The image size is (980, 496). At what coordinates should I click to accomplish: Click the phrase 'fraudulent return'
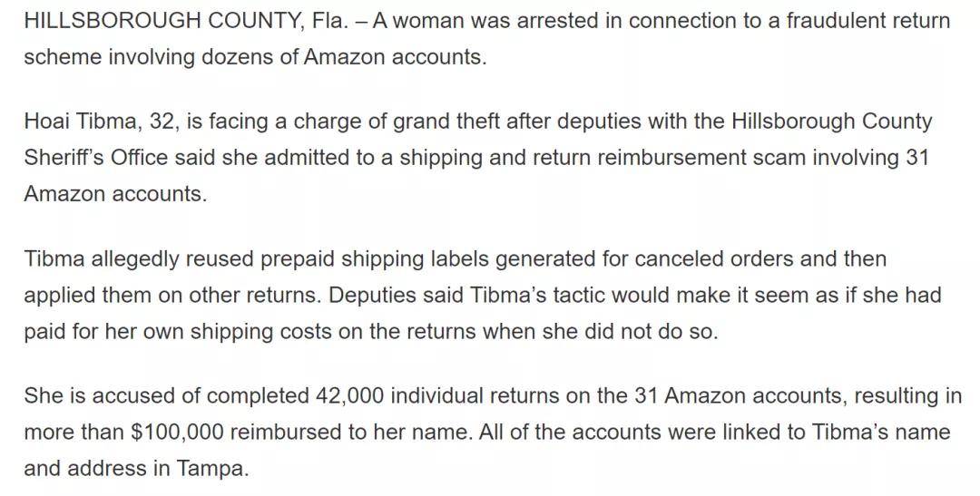[867, 21]
